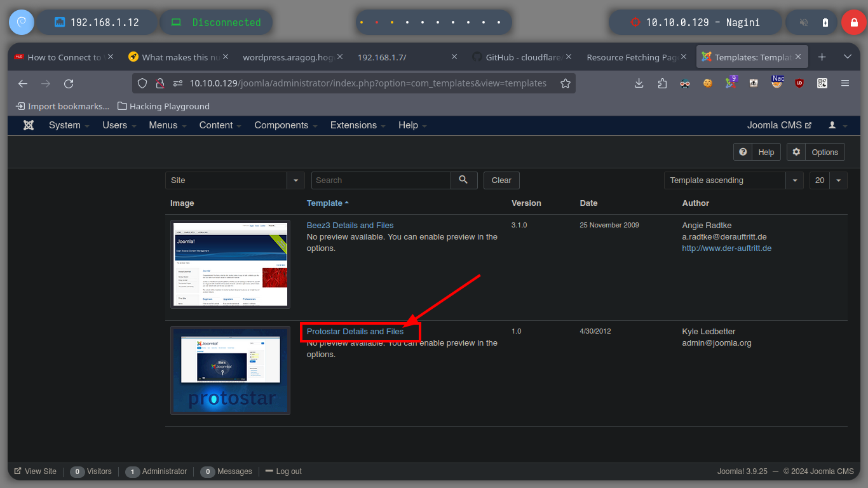Click the gear icon on the Options button

tap(796, 152)
